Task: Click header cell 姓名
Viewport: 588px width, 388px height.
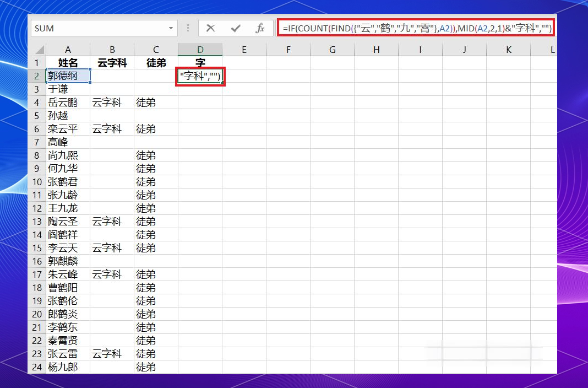Action: tap(68, 63)
